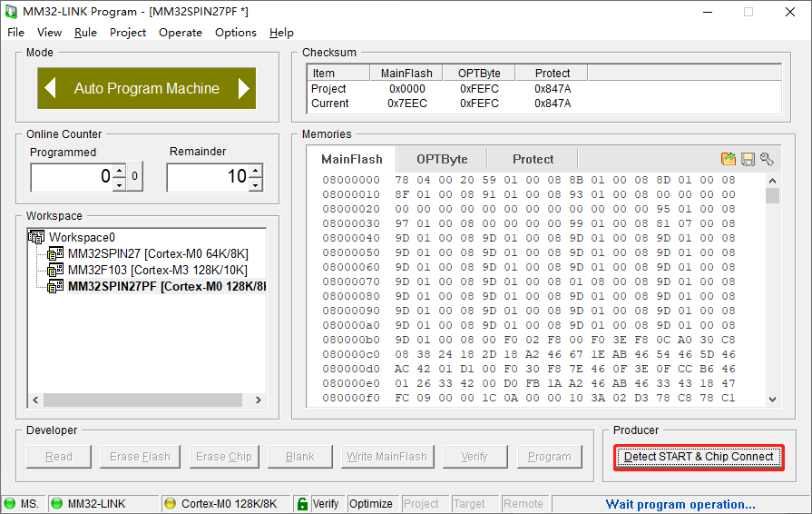This screenshot has width=812, height=514.
Task: Click memory address 08000000 row
Action: pos(528,180)
